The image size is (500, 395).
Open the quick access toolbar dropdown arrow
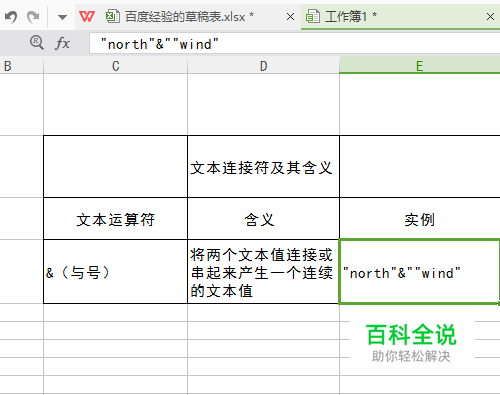pyautogui.click(x=62, y=17)
